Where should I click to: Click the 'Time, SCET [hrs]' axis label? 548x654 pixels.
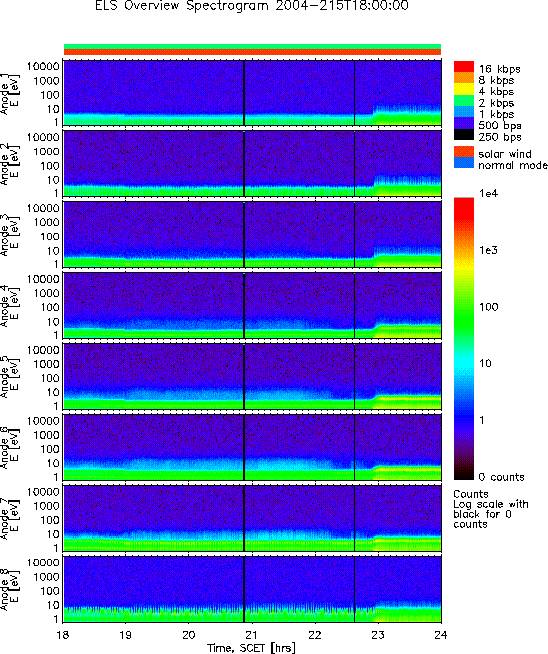click(x=251, y=648)
